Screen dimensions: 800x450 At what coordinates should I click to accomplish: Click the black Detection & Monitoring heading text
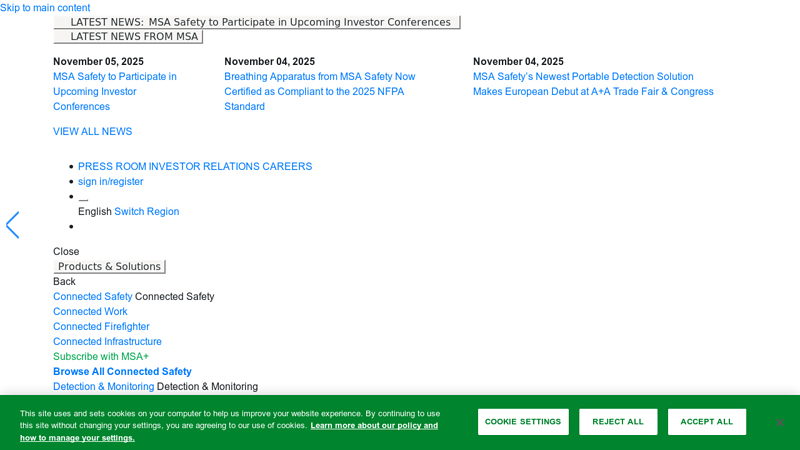(207, 387)
